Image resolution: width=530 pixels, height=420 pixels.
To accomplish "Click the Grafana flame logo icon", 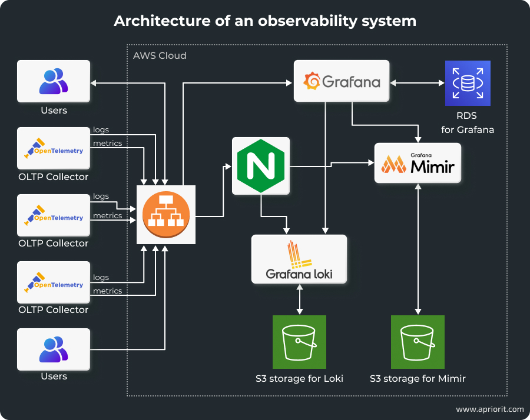I will 312,81.
